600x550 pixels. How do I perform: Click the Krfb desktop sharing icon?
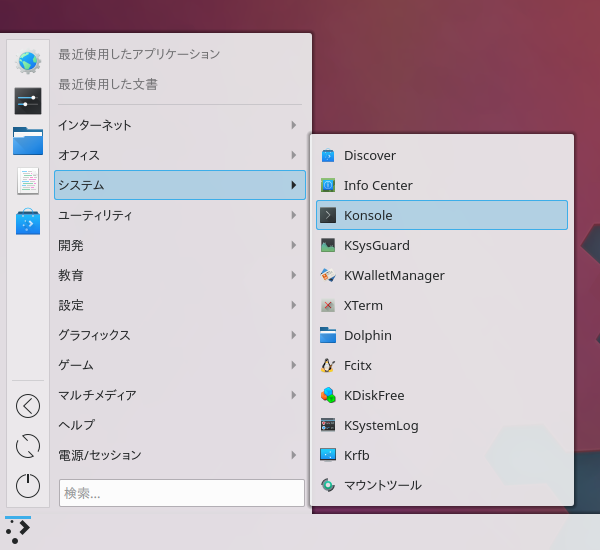pyautogui.click(x=328, y=455)
